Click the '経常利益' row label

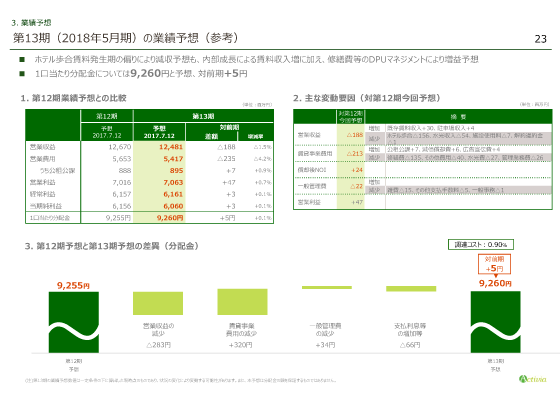[x=42, y=194]
